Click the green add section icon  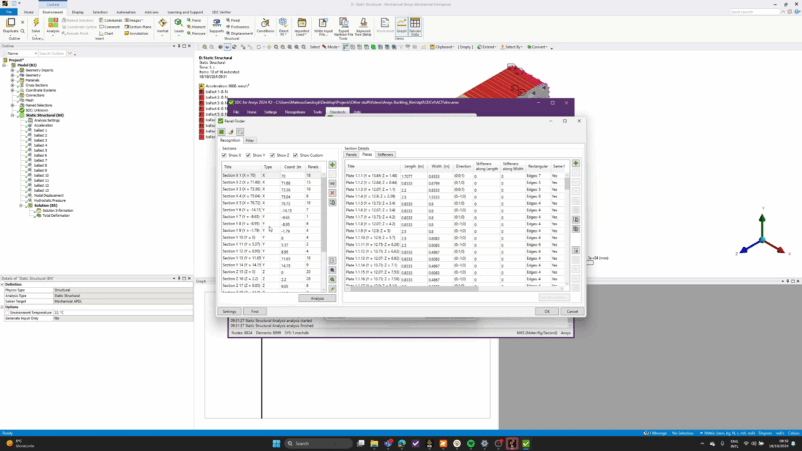pyautogui.click(x=332, y=165)
